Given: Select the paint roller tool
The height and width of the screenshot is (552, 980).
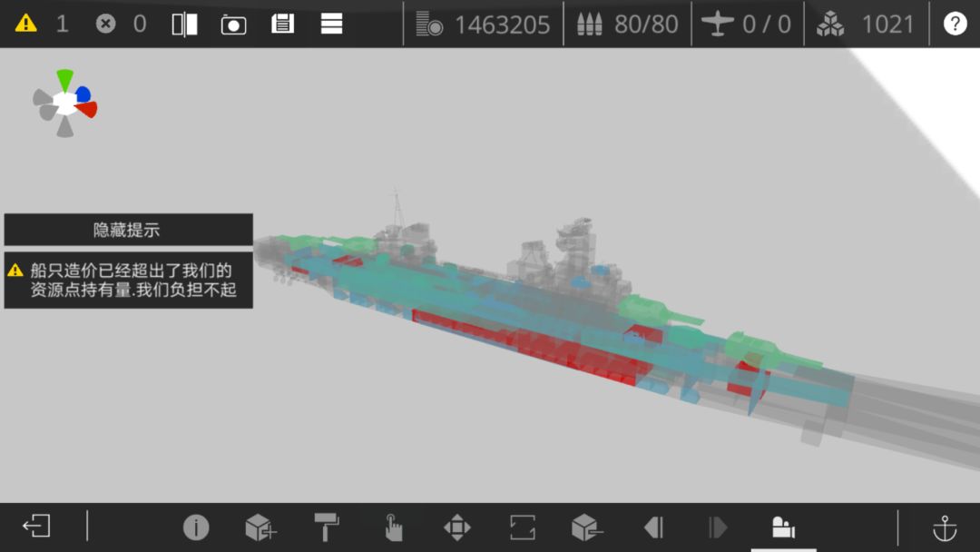Looking at the screenshot, I should click(327, 527).
